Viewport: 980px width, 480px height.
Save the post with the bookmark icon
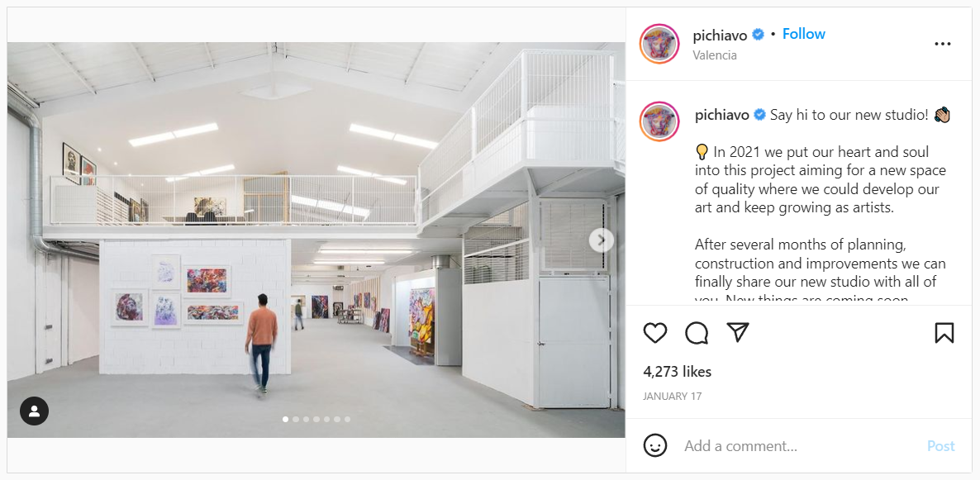(x=944, y=332)
